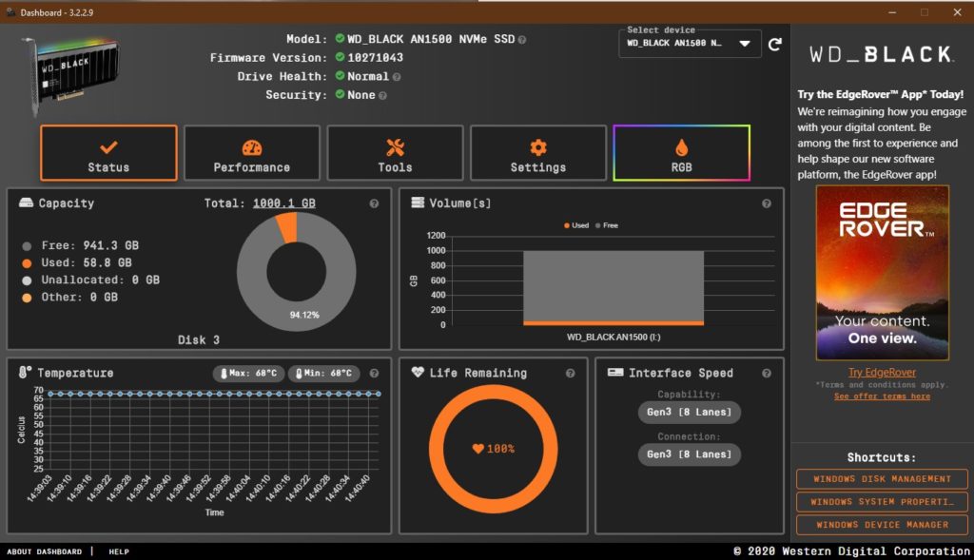The image size is (974, 560).
Task: Toggle the Free legend in Volume chart
Action: coord(607,225)
